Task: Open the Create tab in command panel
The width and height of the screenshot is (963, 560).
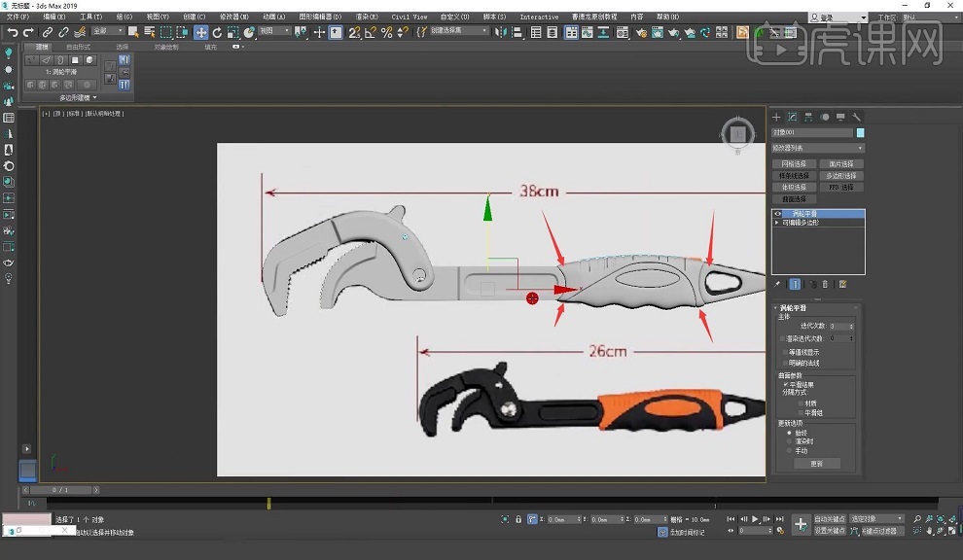Action: coord(778,118)
